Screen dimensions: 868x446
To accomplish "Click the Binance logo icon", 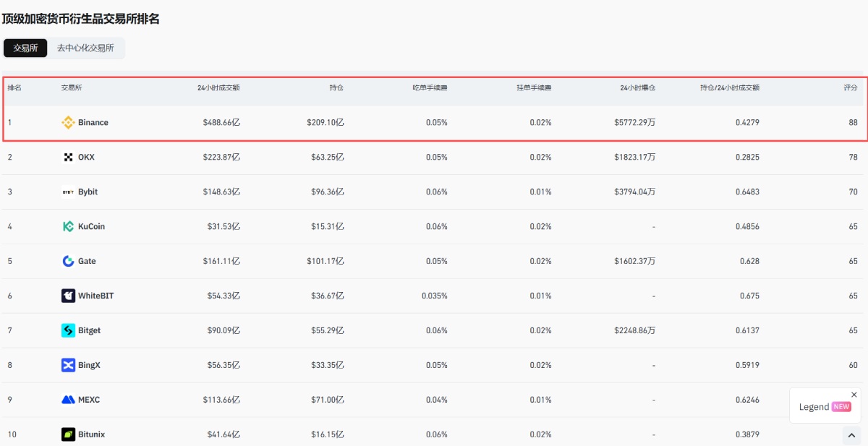I will point(68,123).
